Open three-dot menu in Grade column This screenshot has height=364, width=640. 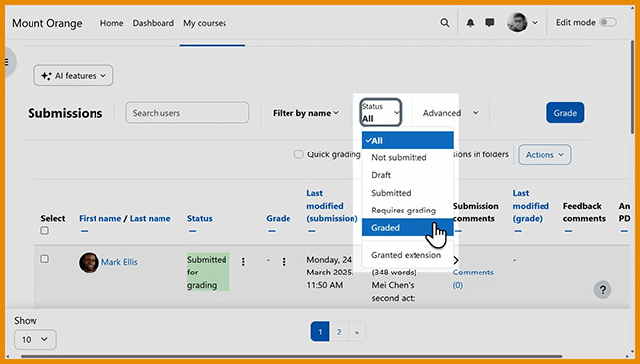click(x=284, y=262)
